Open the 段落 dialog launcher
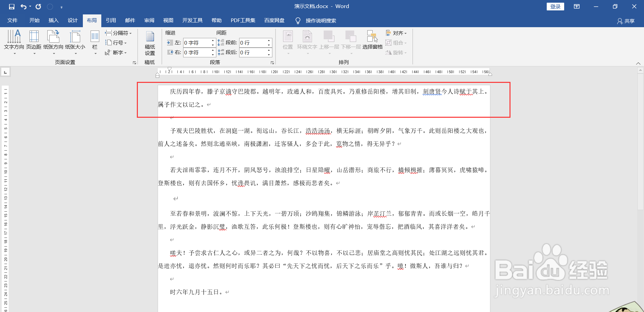The height and width of the screenshot is (312, 644). pyautogui.click(x=272, y=63)
